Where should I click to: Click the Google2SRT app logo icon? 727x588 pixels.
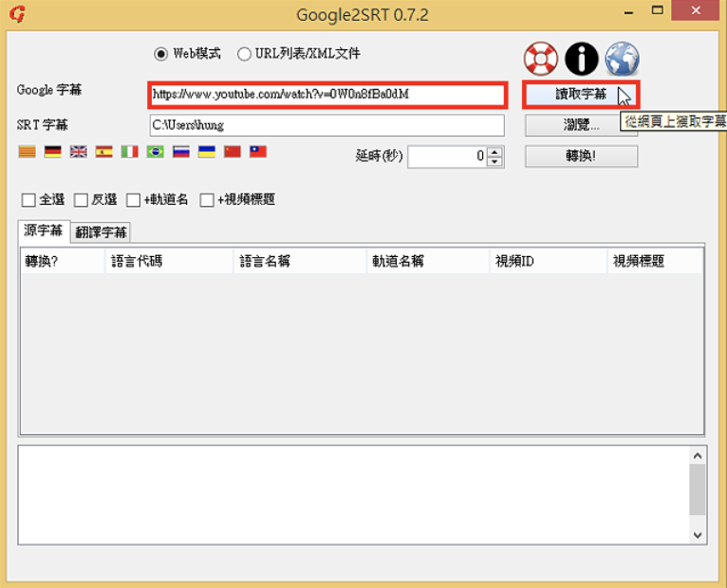[17, 14]
